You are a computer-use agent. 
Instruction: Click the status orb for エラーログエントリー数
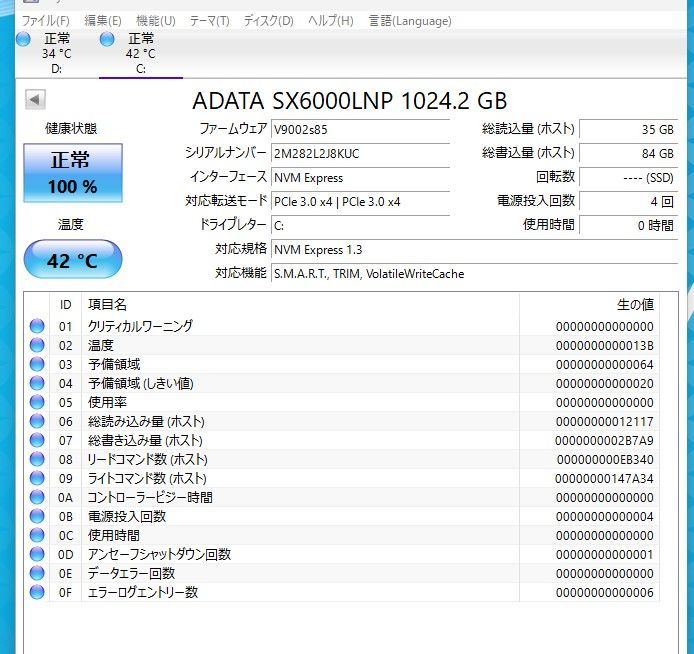(x=38, y=592)
